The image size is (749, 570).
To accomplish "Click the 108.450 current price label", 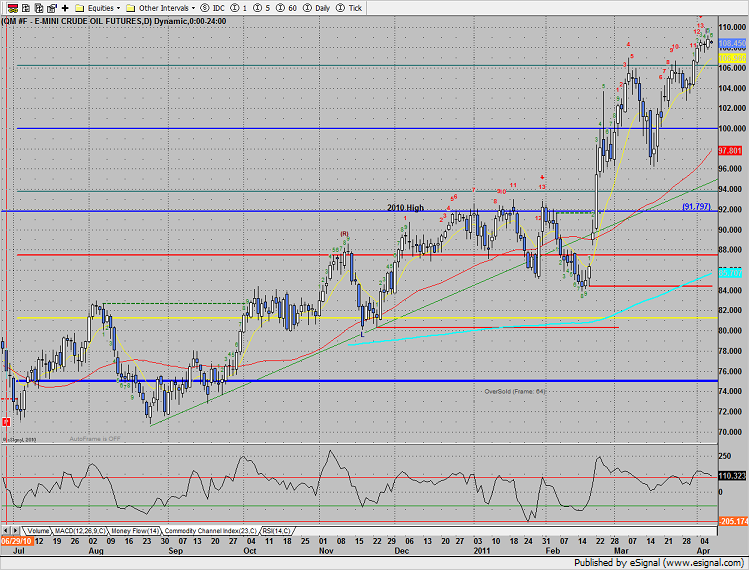I will point(732,43).
